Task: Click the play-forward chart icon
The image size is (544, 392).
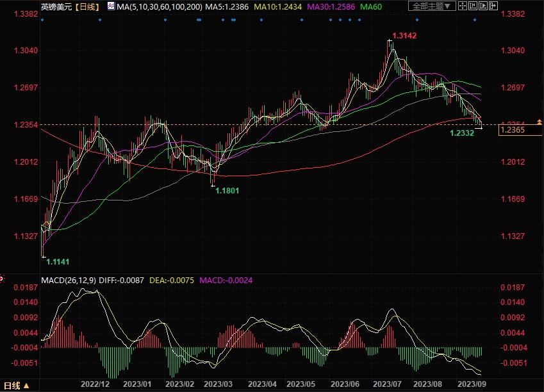Action: pos(483,6)
